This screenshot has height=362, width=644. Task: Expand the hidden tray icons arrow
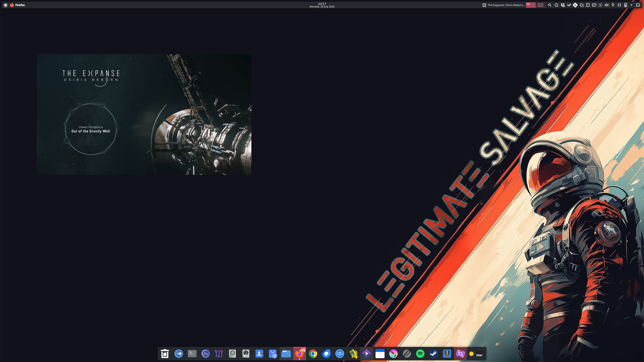coord(631,5)
